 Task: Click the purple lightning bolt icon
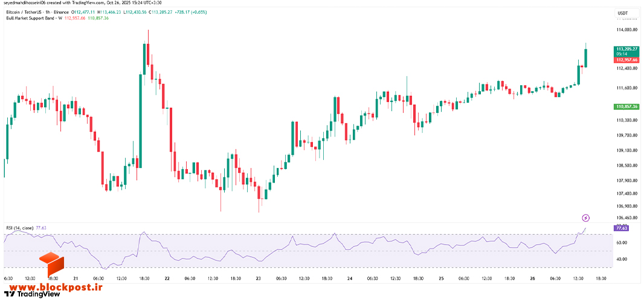pyautogui.click(x=586, y=218)
